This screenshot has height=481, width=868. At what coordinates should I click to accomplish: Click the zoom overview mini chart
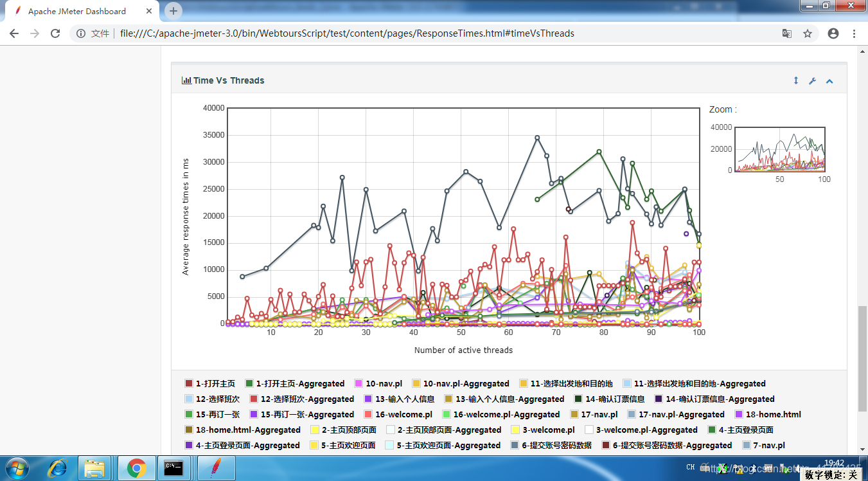point(779,149)
